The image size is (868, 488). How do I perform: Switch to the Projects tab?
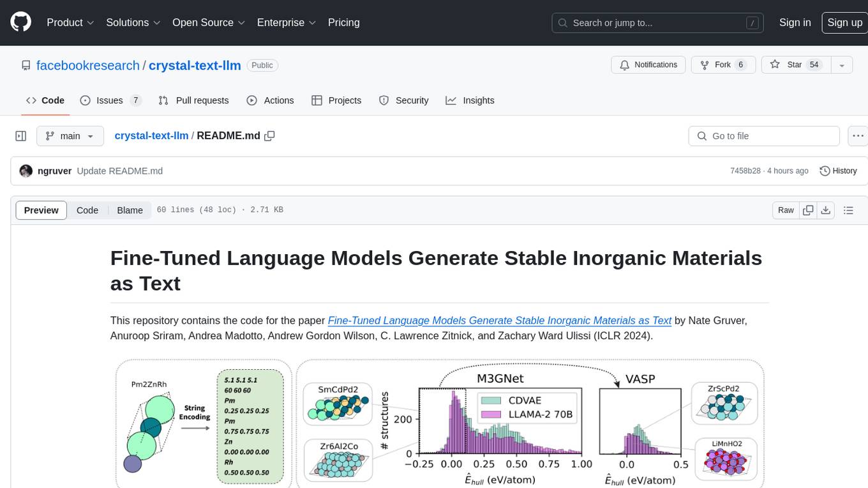click(x=336, y=100)
